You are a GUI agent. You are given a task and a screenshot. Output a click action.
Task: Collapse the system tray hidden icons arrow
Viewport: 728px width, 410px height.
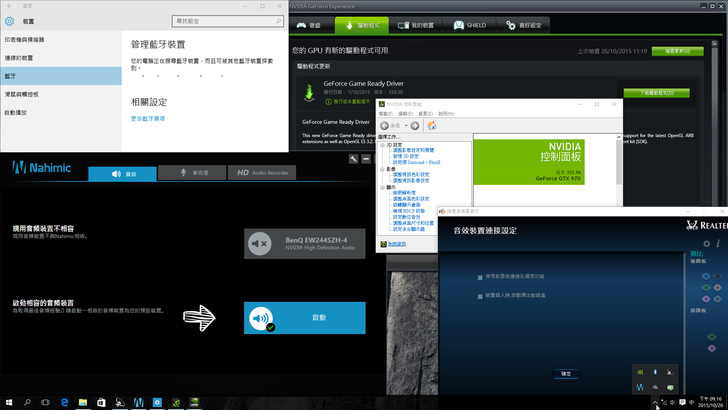coord(655,402)
